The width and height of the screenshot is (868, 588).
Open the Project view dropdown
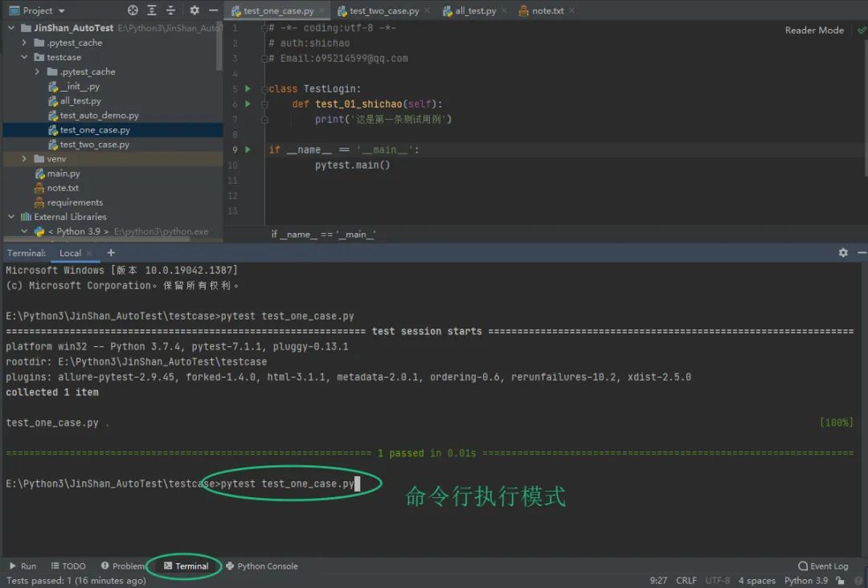[38, 10]
